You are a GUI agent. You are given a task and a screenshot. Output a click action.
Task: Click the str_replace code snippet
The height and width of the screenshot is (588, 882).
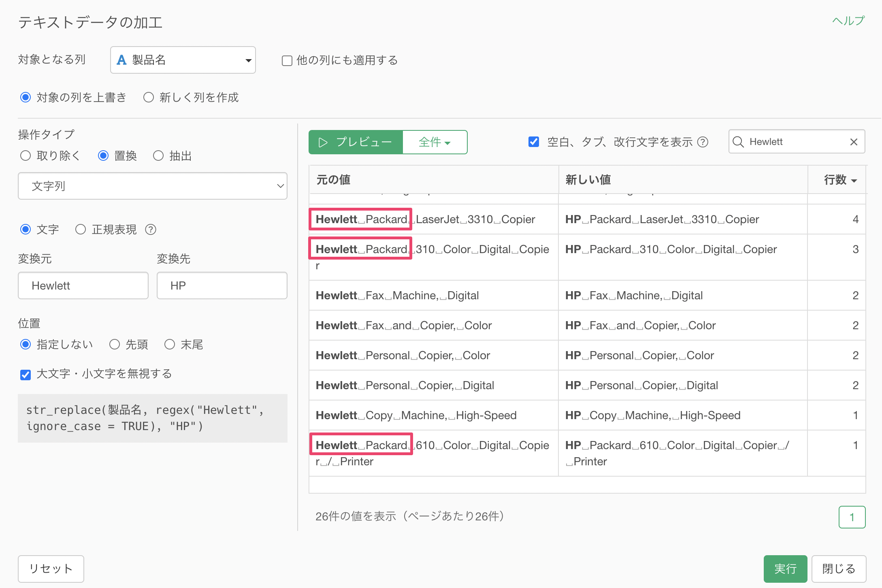[x=153, y=418]
